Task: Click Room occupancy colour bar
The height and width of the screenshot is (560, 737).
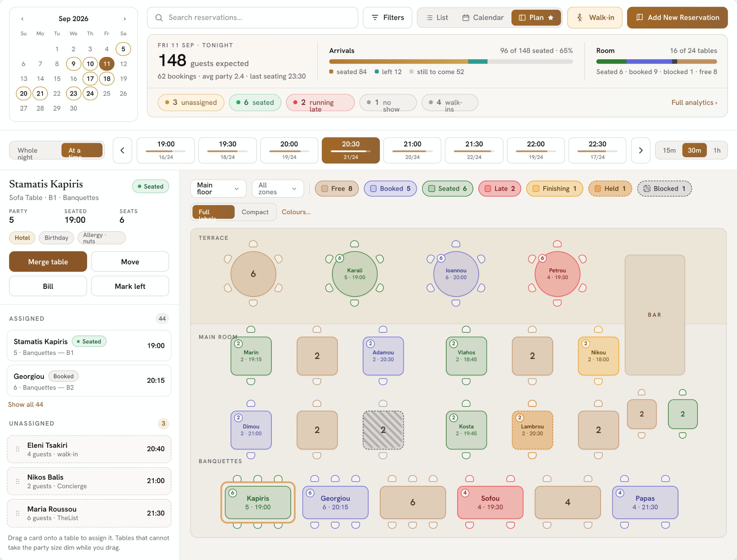Action: pyautogui.click(x=657, y=62)
